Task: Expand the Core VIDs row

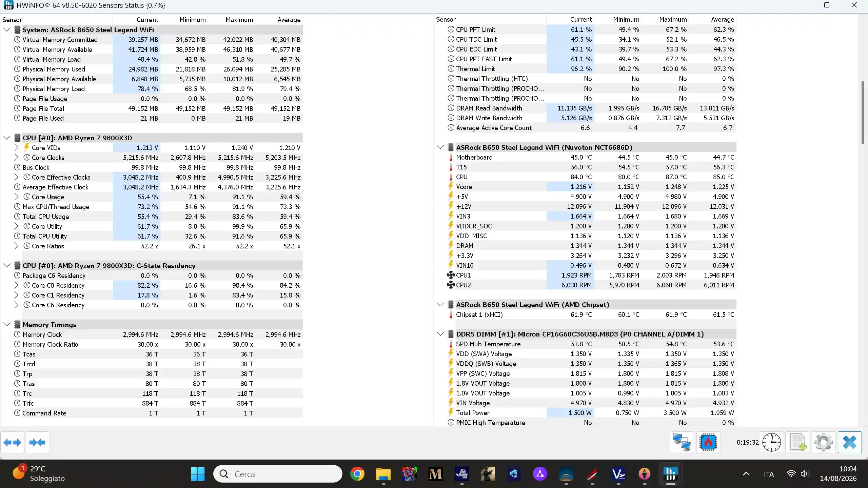Action: tap(16, 148)
